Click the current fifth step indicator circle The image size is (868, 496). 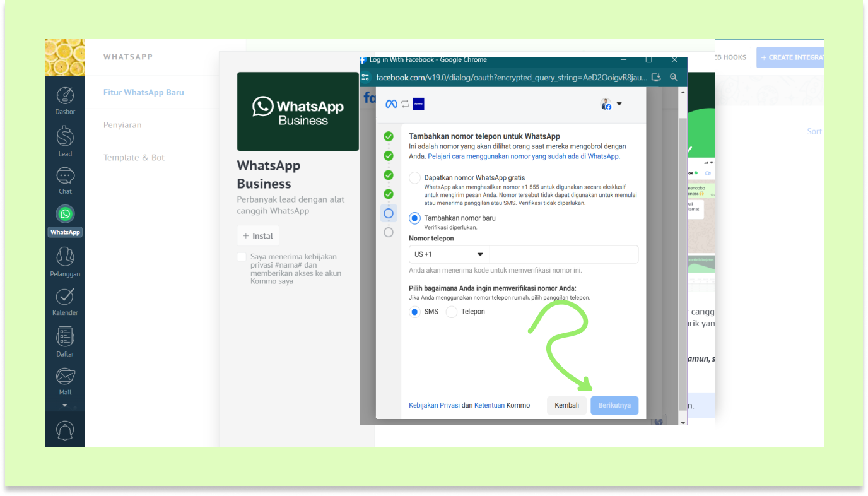389,213
